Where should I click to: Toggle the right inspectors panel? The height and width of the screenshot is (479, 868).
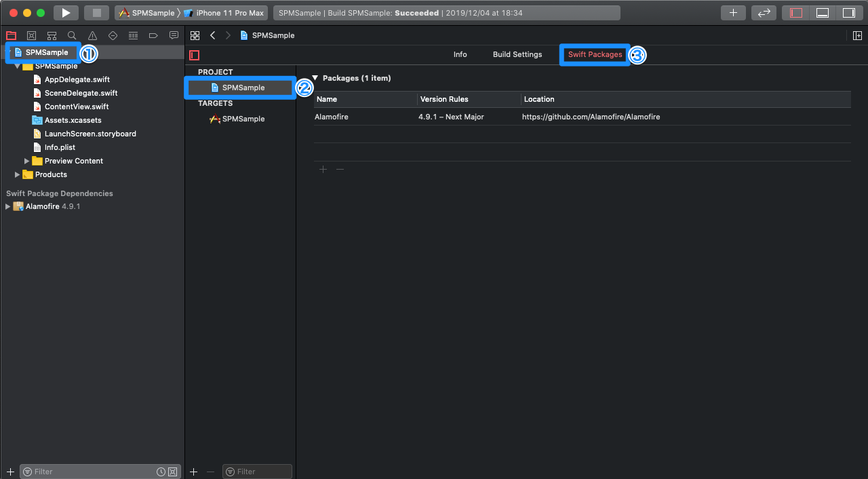click(x=848, y=13)
